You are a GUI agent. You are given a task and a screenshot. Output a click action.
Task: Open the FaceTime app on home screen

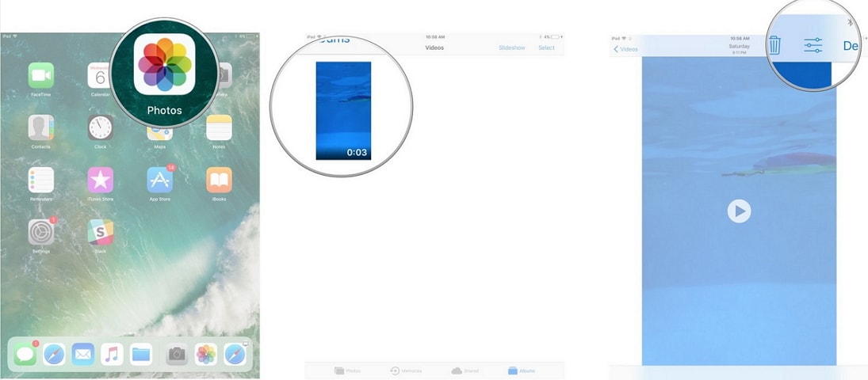point(41,75)
